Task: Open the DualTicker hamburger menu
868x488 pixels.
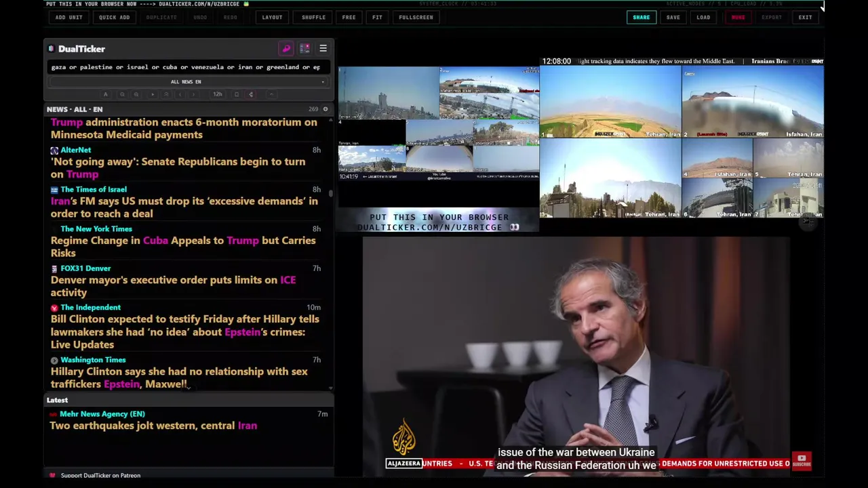Action: (323, 49)
